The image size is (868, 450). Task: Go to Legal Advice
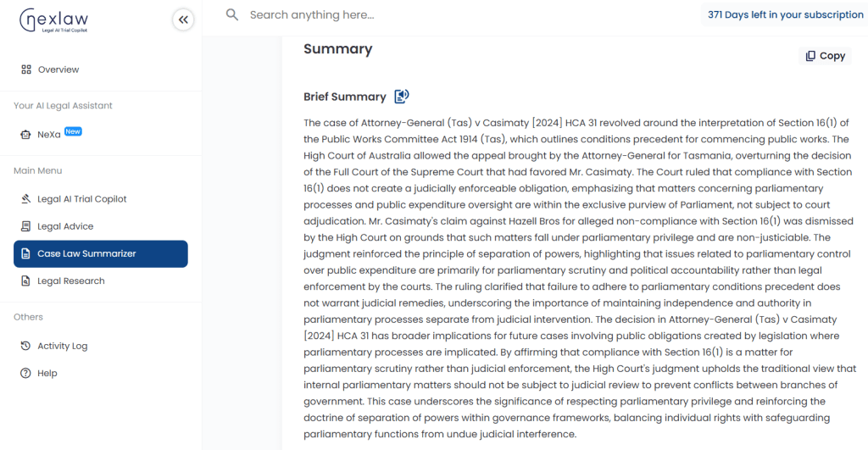click(x=101, y=226)
